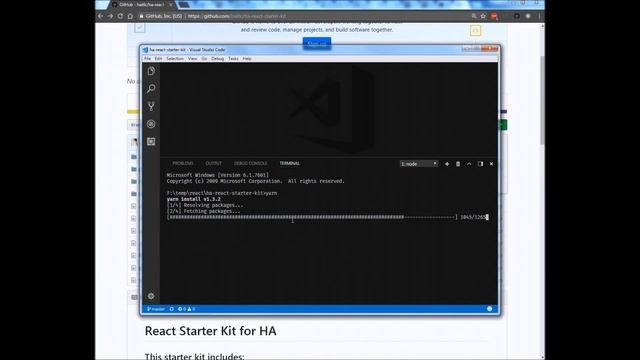Click the Chrome address bar URL
640x360 pixels.
[x=237, y=16]
